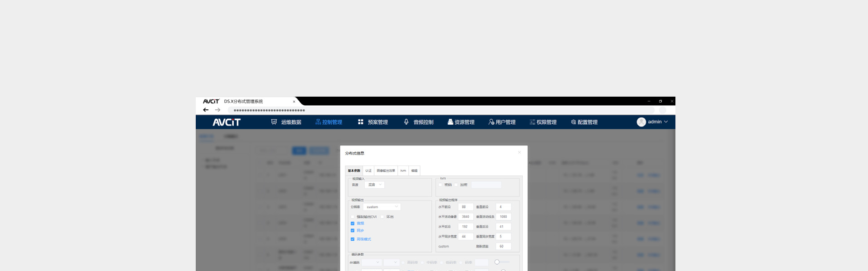
Task: Switch to the 图像输出效果 tab
Action: [386, 171]
